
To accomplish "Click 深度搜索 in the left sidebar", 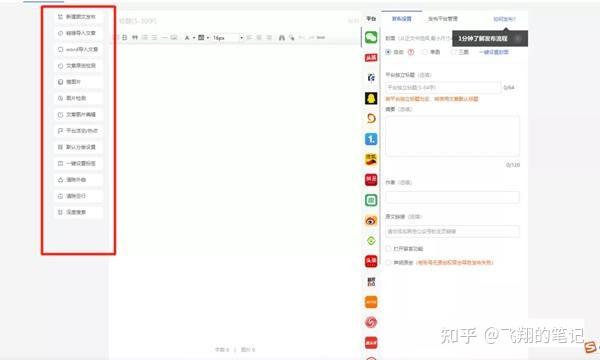I will [78, 212].
